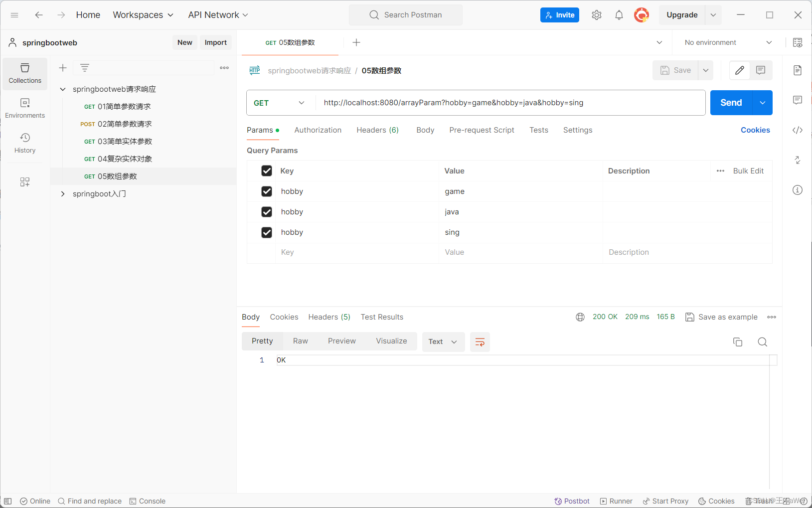Go forward with the right arrow
812x508 pixels.
(61, 15)
